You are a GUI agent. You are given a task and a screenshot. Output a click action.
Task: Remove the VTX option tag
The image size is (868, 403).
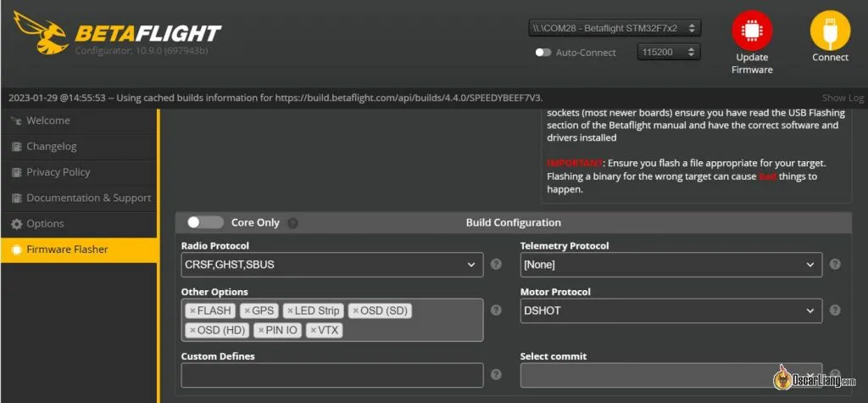[x=314, y=331]
